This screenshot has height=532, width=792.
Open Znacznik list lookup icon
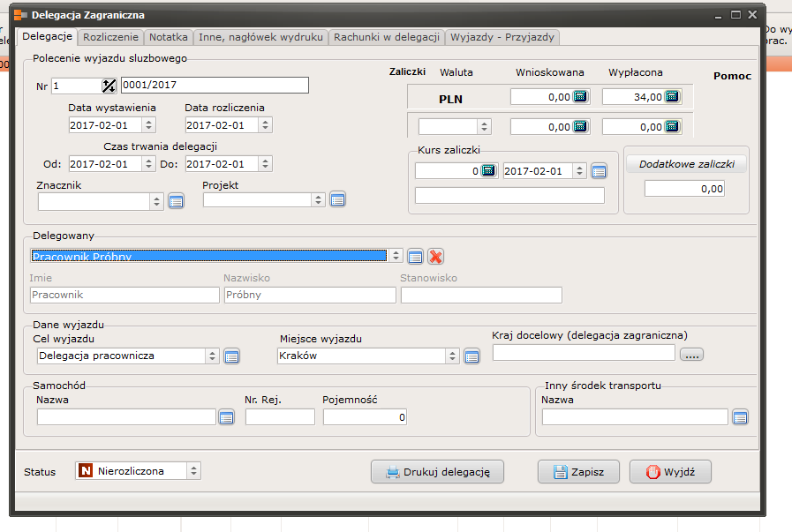point(177,202)
